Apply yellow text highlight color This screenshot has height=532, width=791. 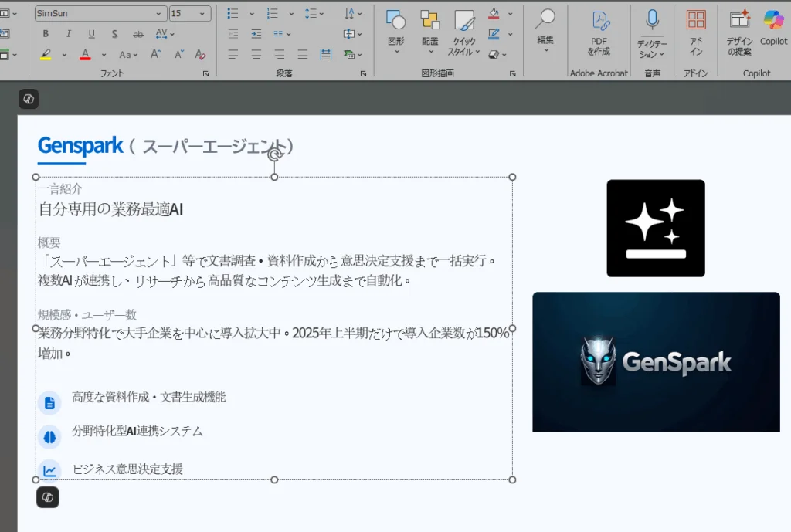click(x=46, y=55)
